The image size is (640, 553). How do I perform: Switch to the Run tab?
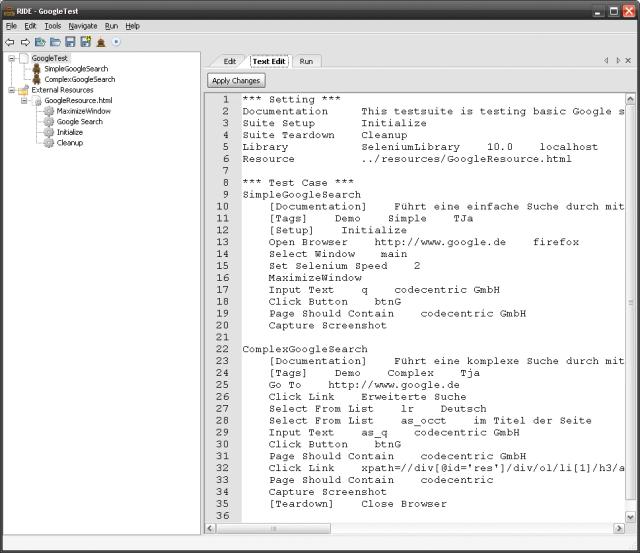tap(306, 62)
